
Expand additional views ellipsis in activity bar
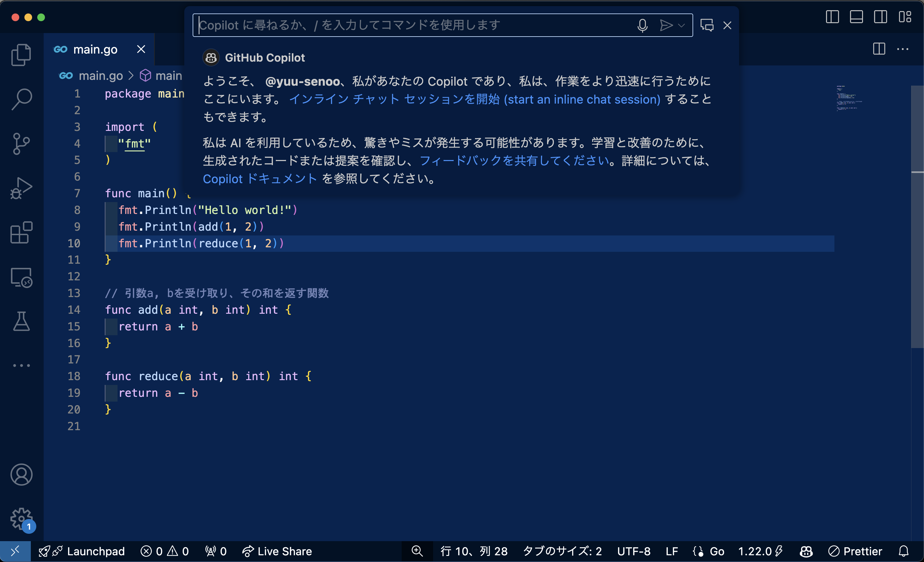(22, 365)
